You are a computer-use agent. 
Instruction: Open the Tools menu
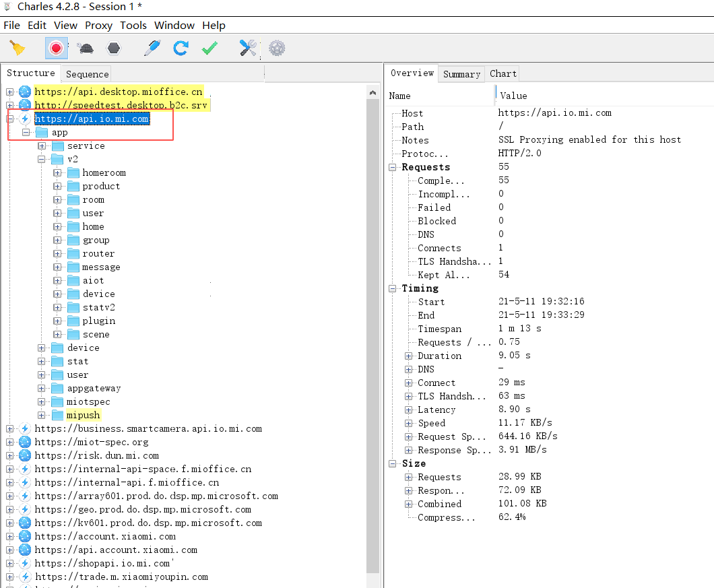click(133, 26)
